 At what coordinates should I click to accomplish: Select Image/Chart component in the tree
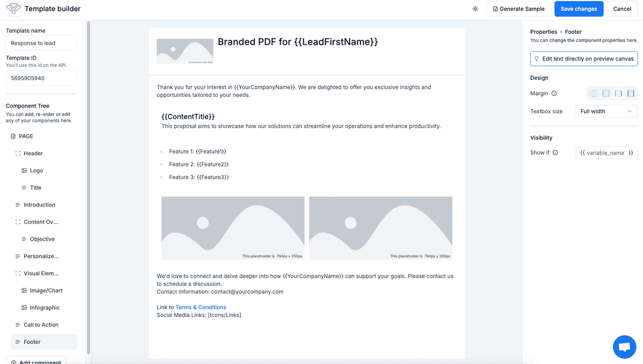point(46,291)
